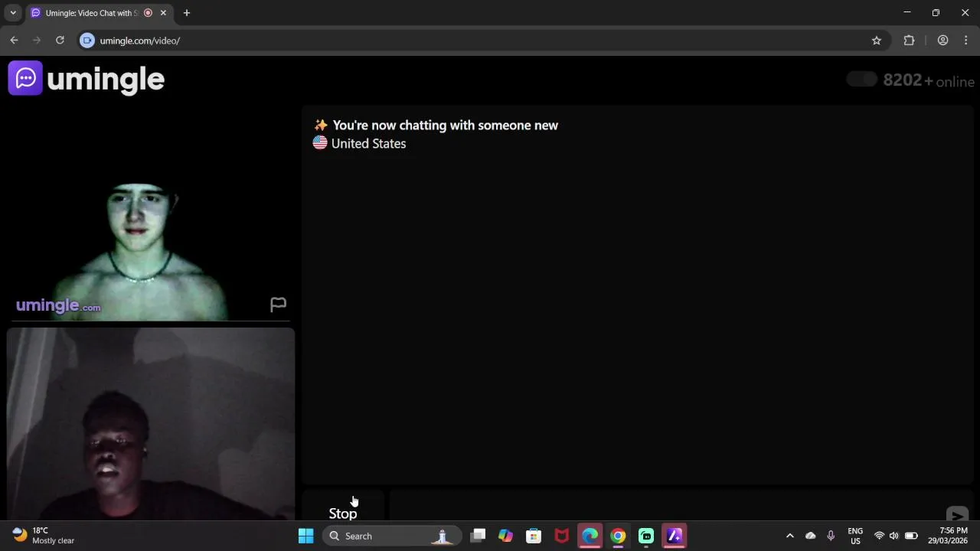
Task: Open a new browser tab
Action: click(x=187, y=13)
